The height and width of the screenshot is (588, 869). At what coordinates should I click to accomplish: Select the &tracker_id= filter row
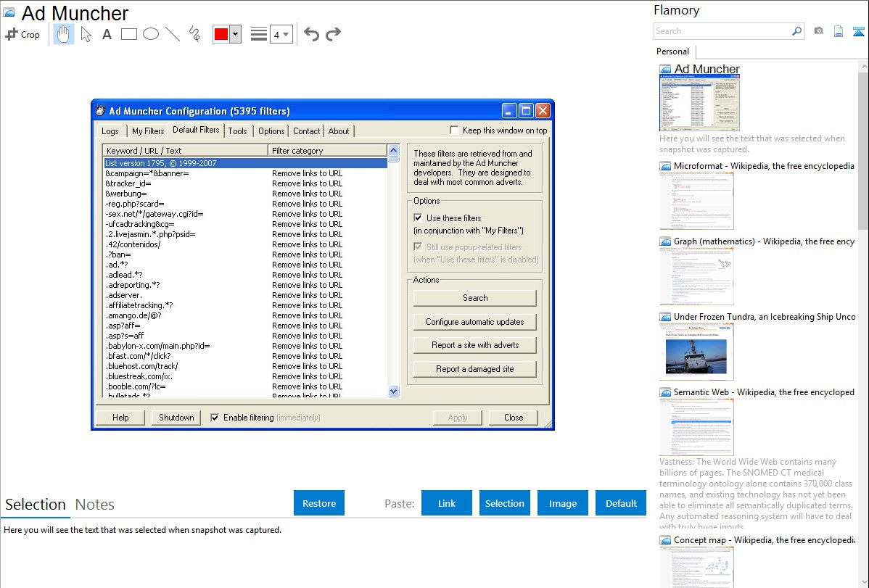coord(245,184)
